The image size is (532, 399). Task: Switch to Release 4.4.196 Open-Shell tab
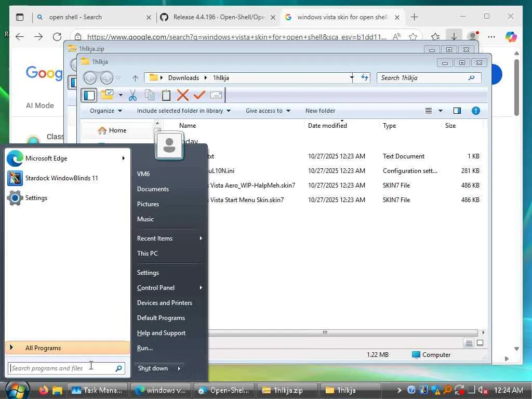[x=218, y=17]
